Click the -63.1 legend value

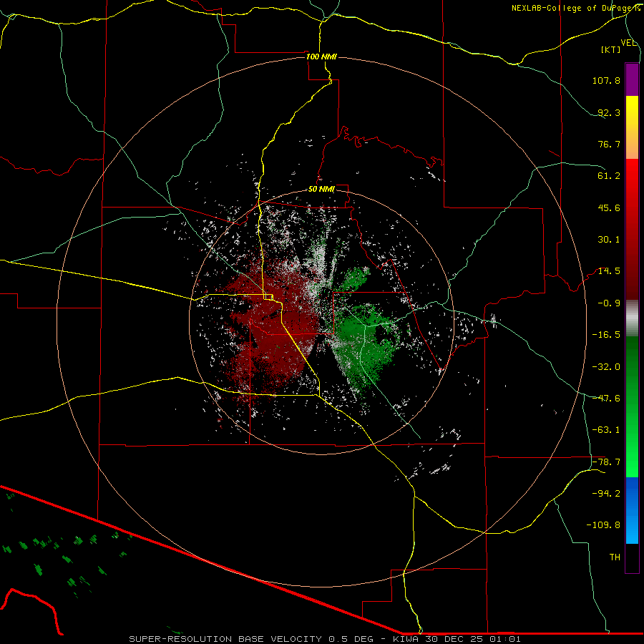tap(606, 430)
